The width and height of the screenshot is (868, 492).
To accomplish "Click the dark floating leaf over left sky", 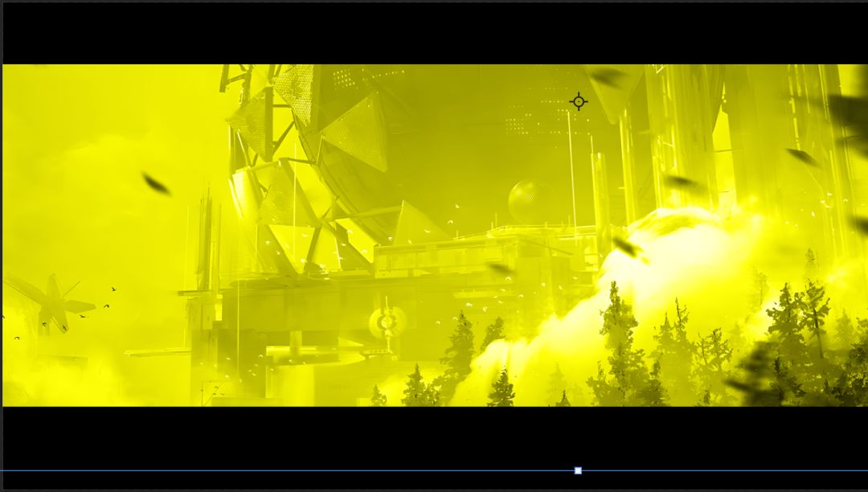I will [x=156, y=184].
